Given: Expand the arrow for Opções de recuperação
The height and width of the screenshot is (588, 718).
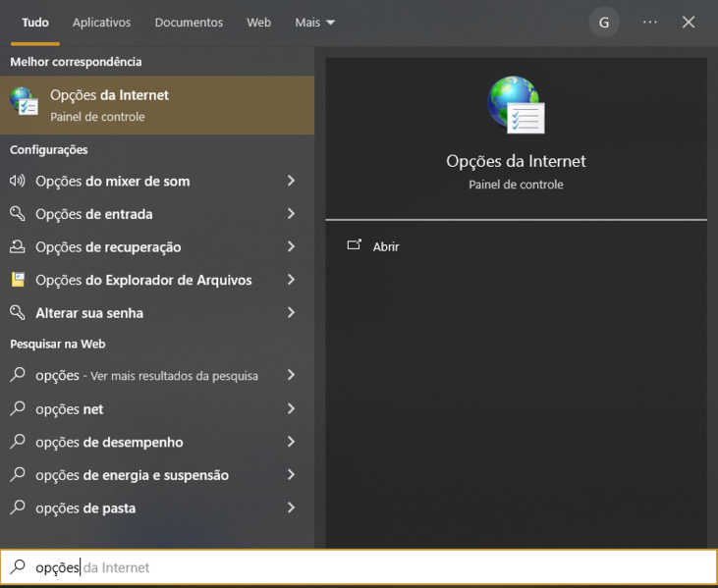Looking at the screenshot, I should [x=292, y=246].
